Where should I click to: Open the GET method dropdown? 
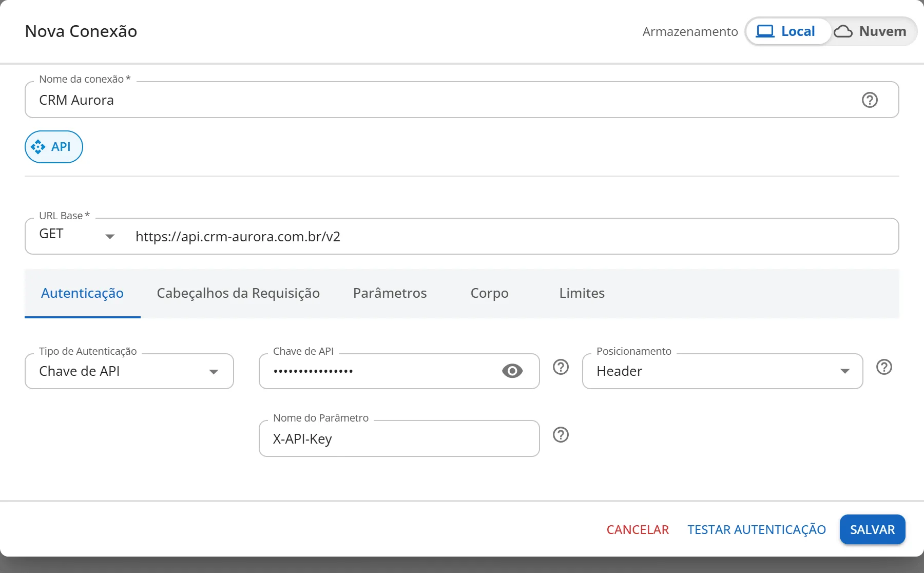pyautogui.click(x=77, y=236)
